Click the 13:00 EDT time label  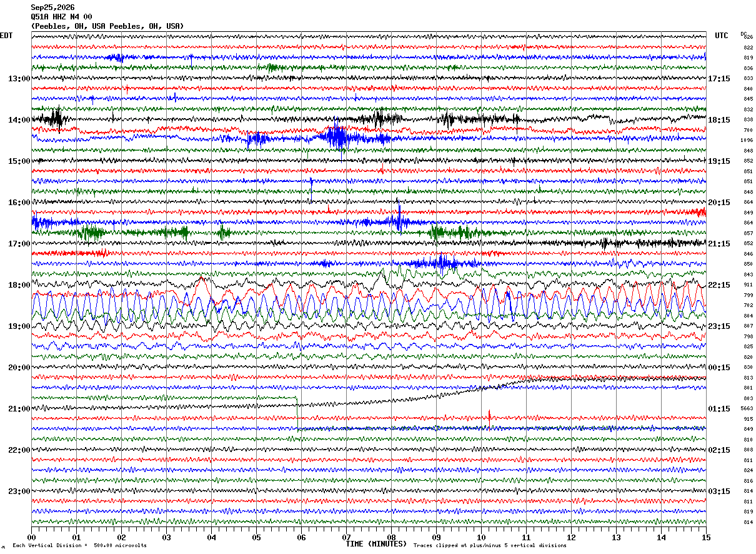click(x=19, y=79)
